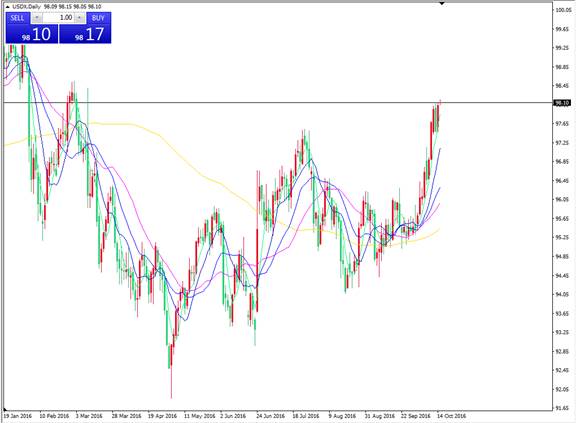Click the OHLC values 98.09 98.15 98.05 98.10

point(72,7)
